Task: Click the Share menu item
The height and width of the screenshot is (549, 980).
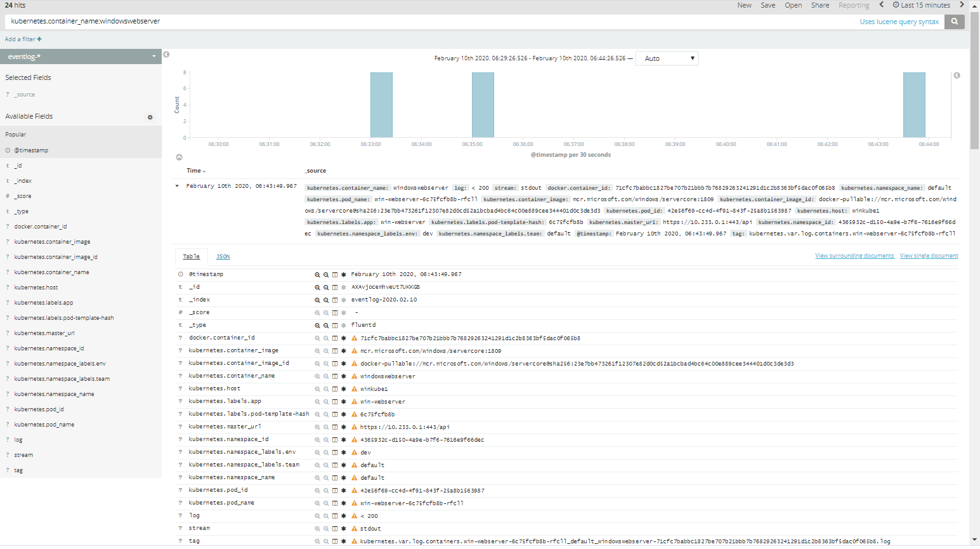Action: [x=820, y=5]
